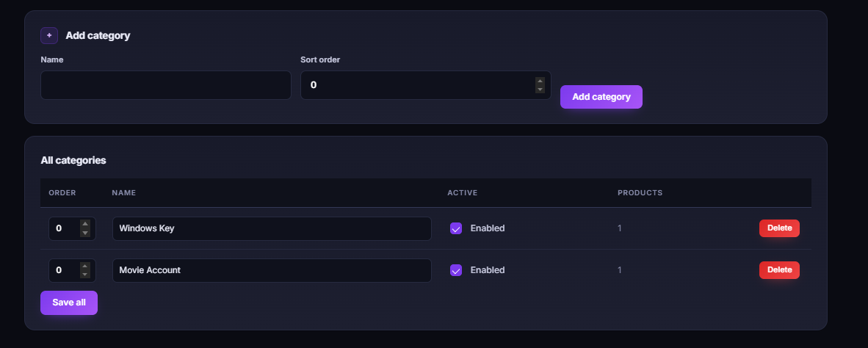Focus the Sort order number field
Viewport: 868px width, 348px height.
pyautogui.click(x=425, y=85)
